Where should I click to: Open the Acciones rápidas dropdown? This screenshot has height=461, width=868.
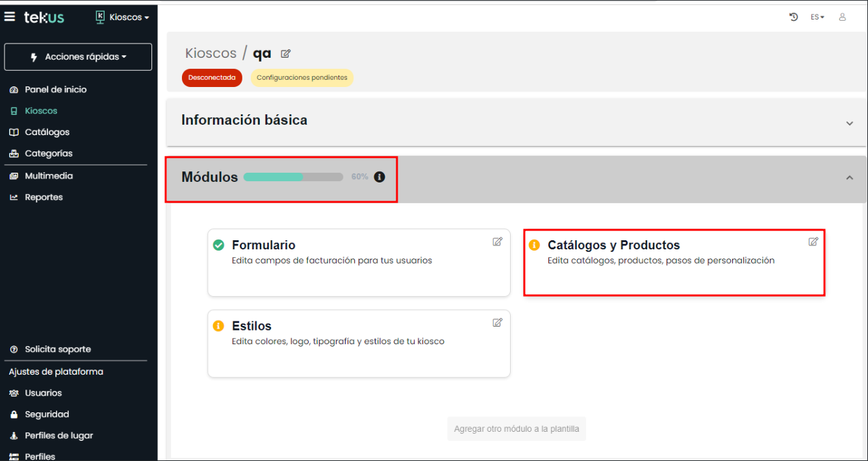[78, 57]
